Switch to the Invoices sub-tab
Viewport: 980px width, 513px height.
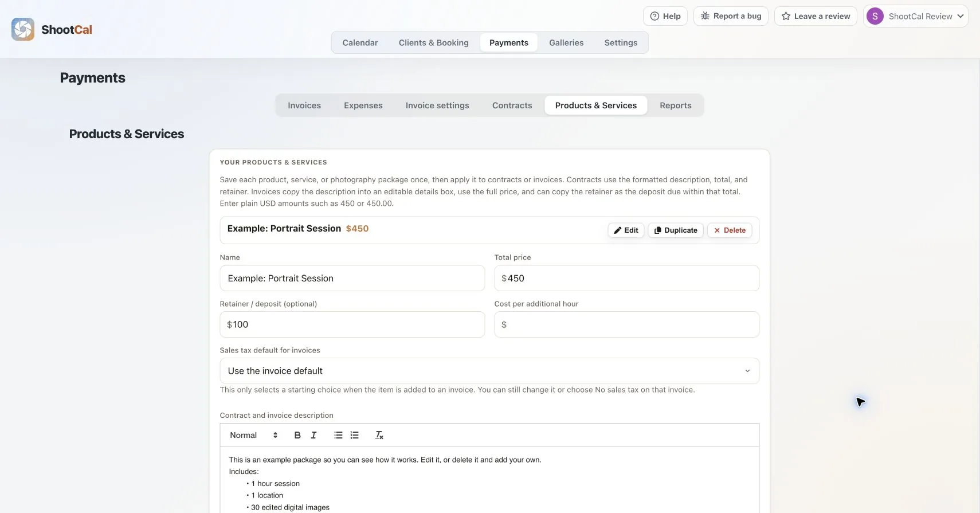(x=304, y=105)
